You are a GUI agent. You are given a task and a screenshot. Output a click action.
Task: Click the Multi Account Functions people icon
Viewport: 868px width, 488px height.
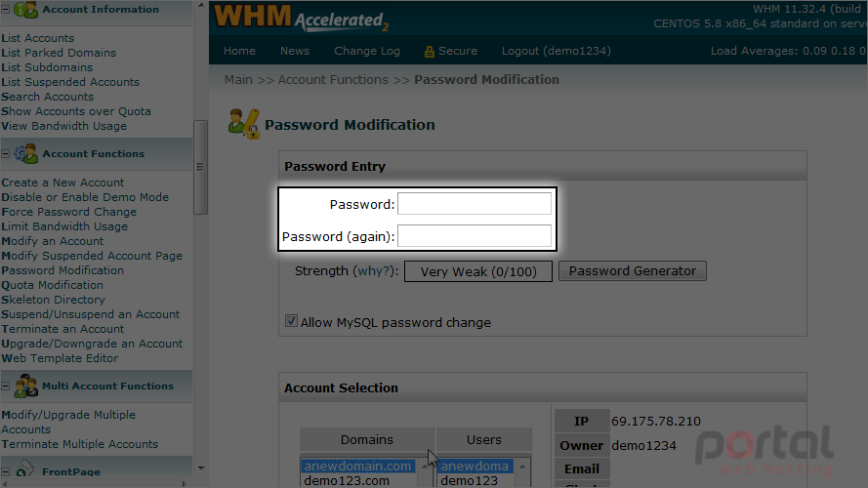(x=25, y=386)
